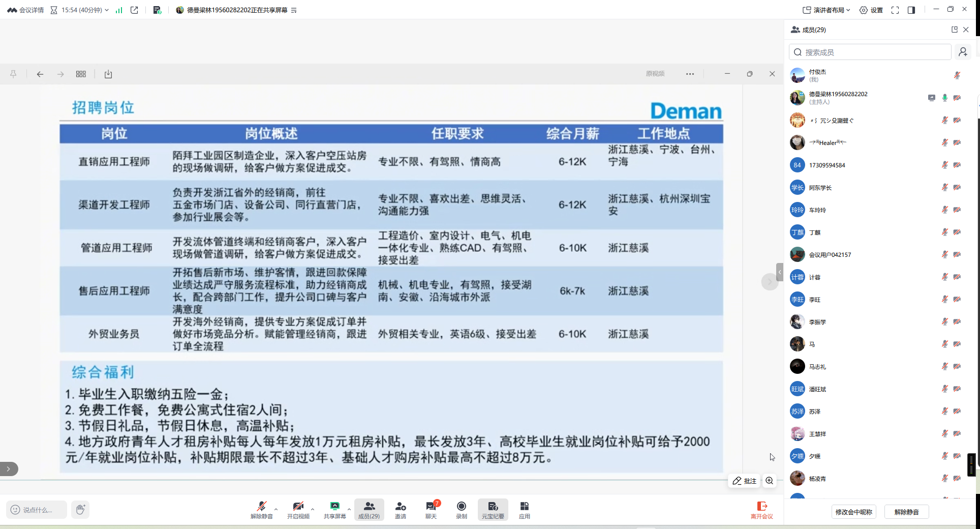This screenshot has width=980, height=529.
Task: Open the apps (应用) menu
Action: pyautogui.click(x=525, y=510)
